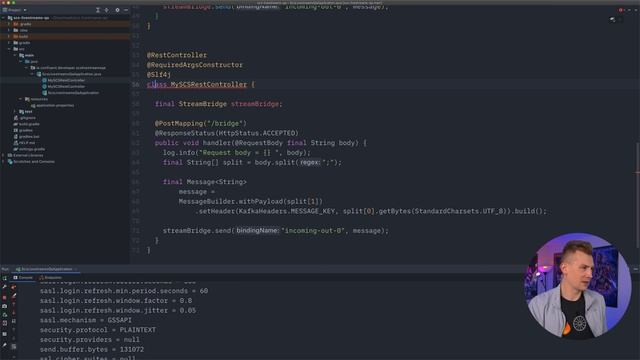Collapse the scs-livestreams-qa root node
640x360 pixels.
pos(4,18)
